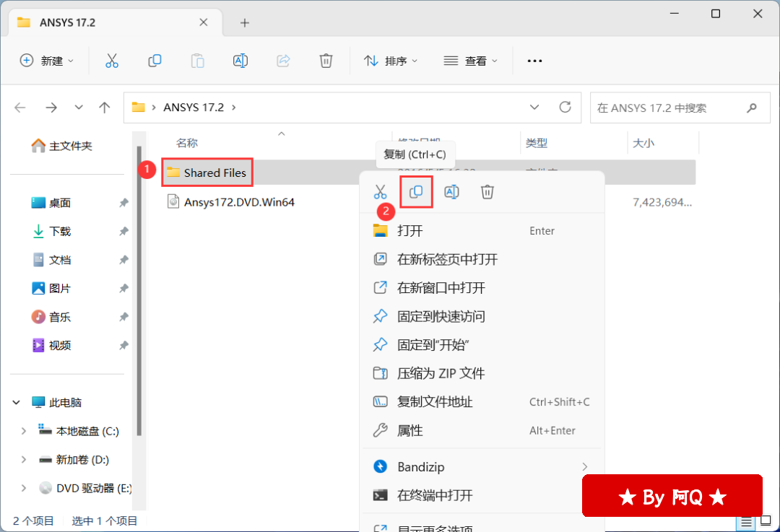Choose 固定到"开始" in context menu
The height and width of the screenshot is (532, 780).
(482, 344)
